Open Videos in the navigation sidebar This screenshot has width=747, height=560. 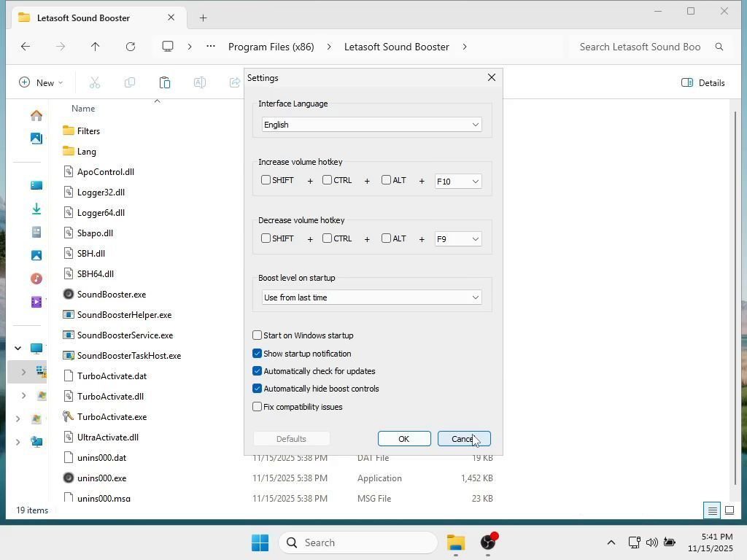point(36,302)
